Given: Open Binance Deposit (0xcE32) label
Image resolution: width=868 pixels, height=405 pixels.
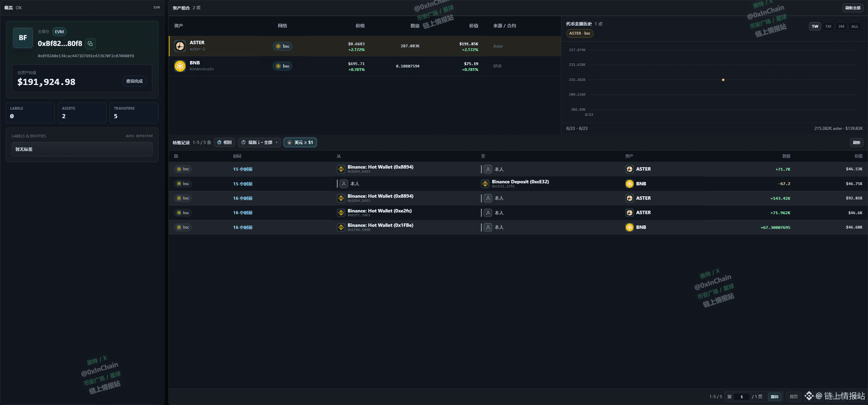Looking at the screenshot, I should coord(520,182).
